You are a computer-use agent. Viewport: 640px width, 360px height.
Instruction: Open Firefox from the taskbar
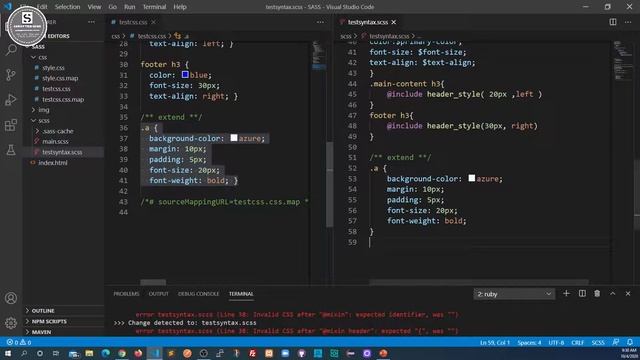tap(138, 353)
